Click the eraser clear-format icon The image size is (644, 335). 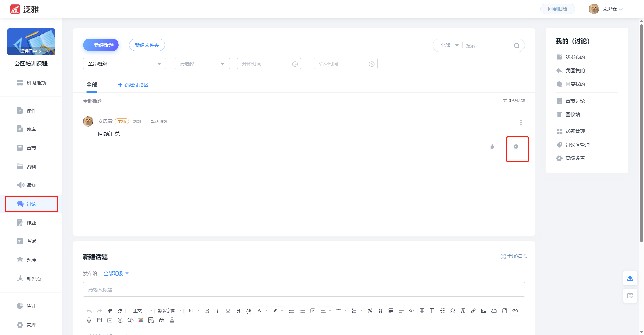tap(120, 311)
